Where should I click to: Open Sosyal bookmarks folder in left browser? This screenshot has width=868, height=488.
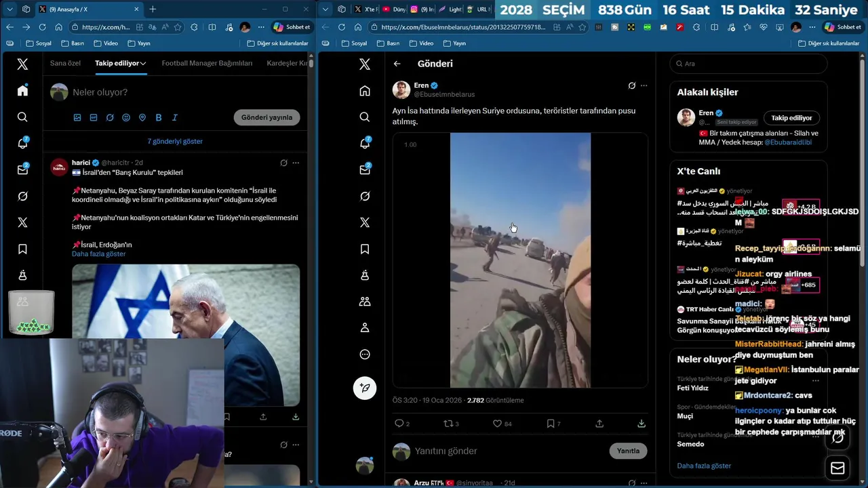[x=38, y=43]
